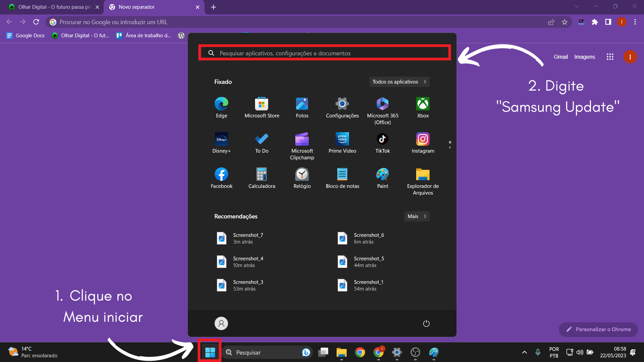
Task: Click the power button in Start menu
Action: (426, 323)
